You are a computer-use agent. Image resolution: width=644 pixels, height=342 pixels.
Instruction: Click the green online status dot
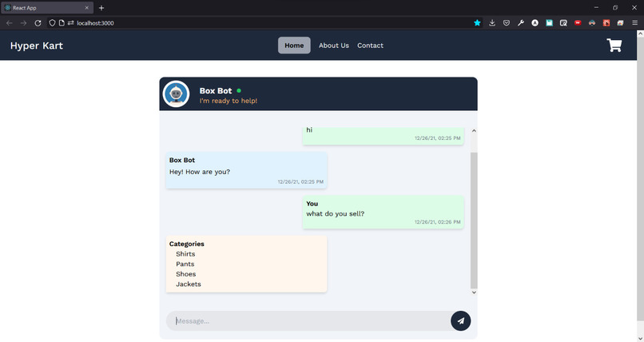coord(239,90)
